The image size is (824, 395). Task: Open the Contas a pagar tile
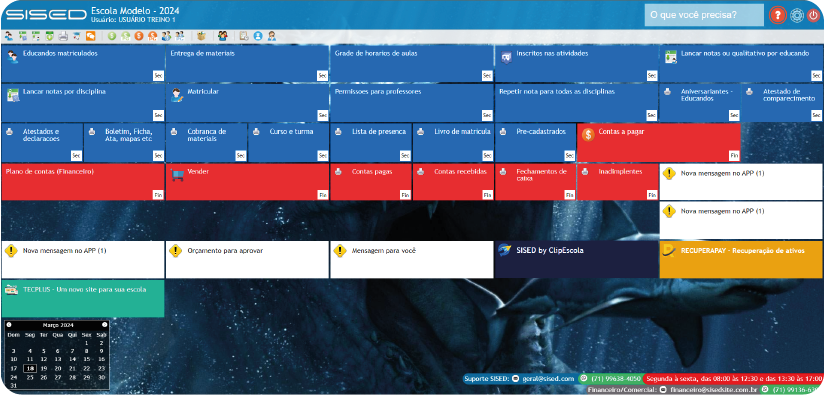[659, 142]
